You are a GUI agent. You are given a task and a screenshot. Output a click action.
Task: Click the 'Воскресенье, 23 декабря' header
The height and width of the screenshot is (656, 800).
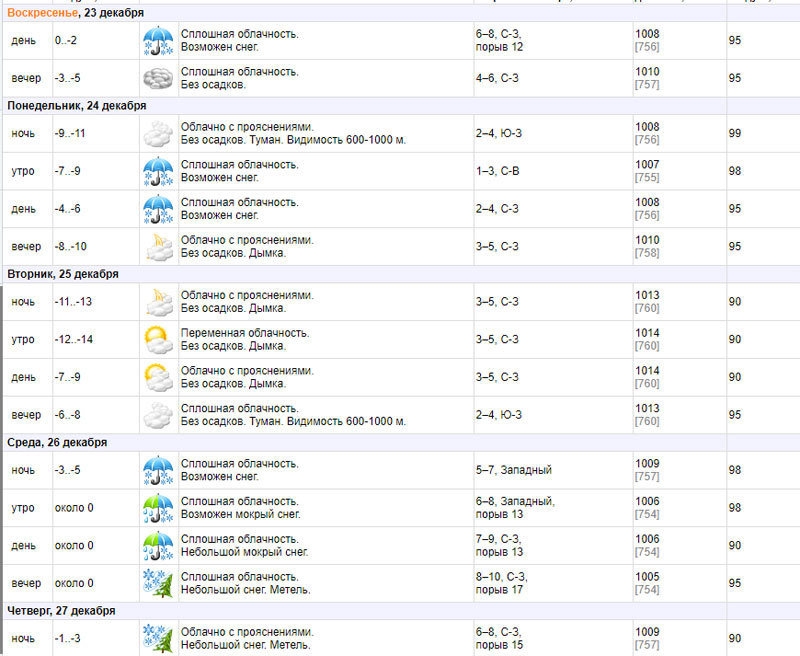pyautogui.click(x=75, y=13)
